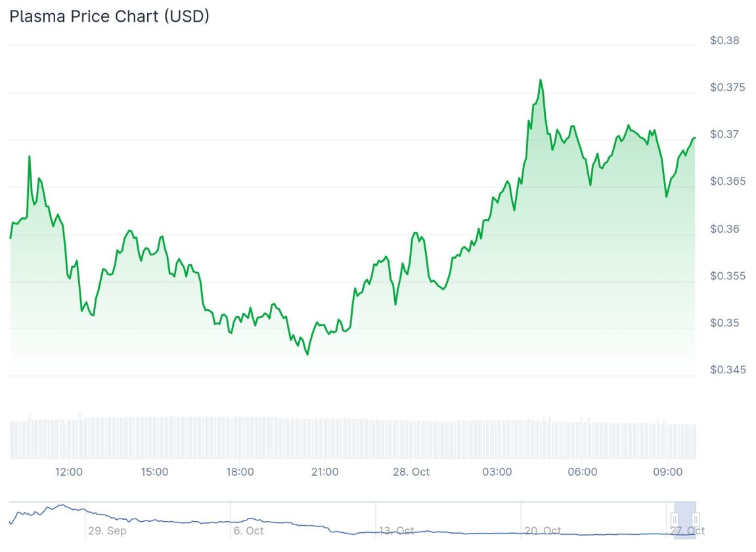Screen dimensions: 756x552
Task: Grab the right navigator range handle
Action: [x=695, y=520]
